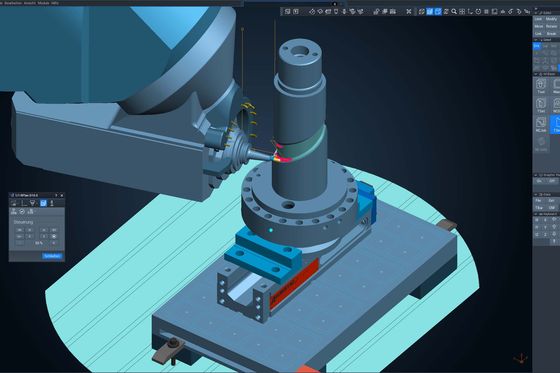Click the round circle icon below the dialog tabs

point(22,212)
